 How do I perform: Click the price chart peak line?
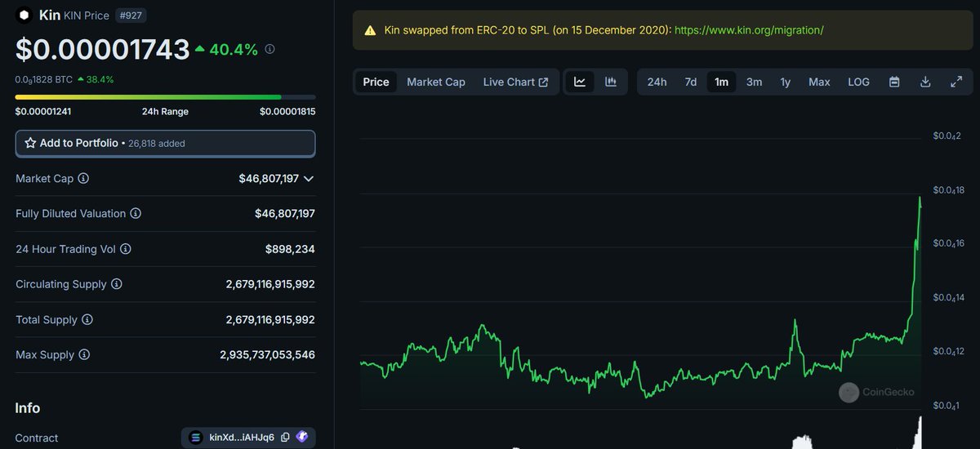click(920, 198)
